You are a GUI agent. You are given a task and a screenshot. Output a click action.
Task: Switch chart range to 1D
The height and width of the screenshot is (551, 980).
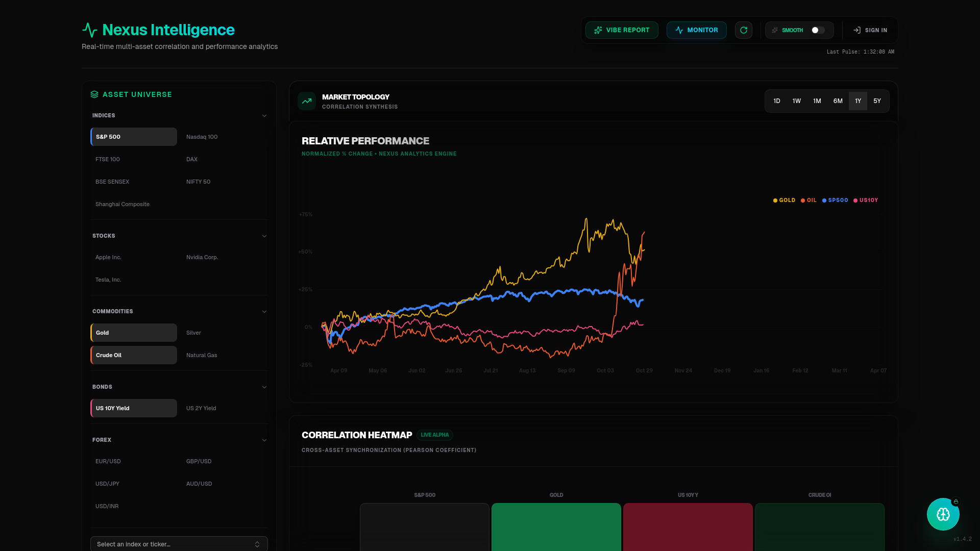point(777,101)
